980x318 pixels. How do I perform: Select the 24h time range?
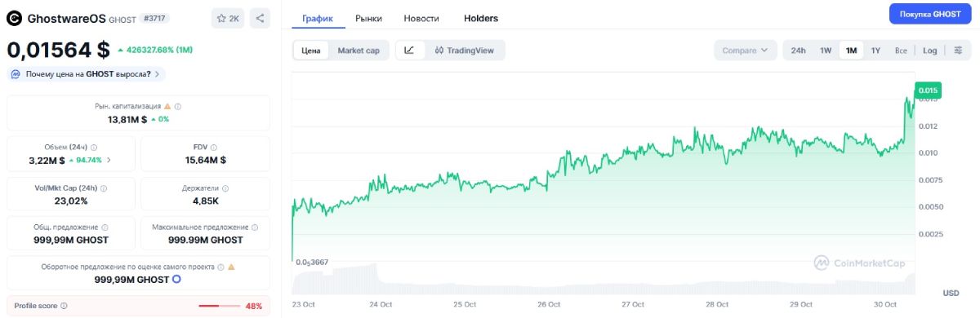[798, 51]
